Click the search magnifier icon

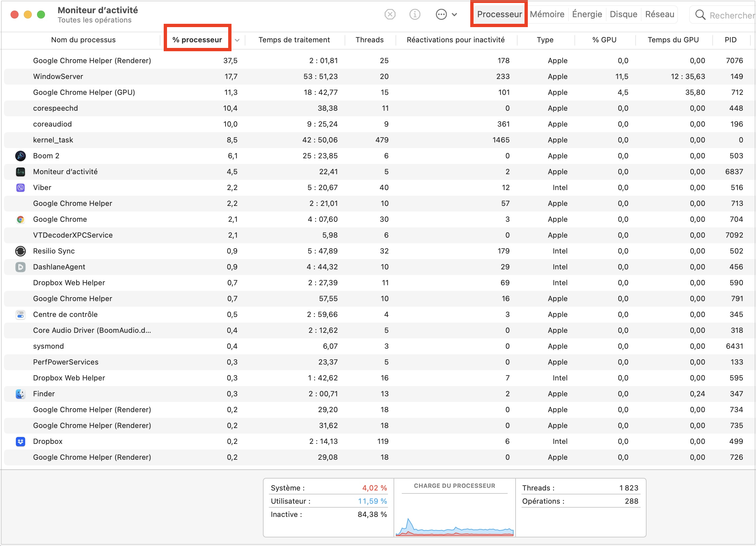coord(700,15)
